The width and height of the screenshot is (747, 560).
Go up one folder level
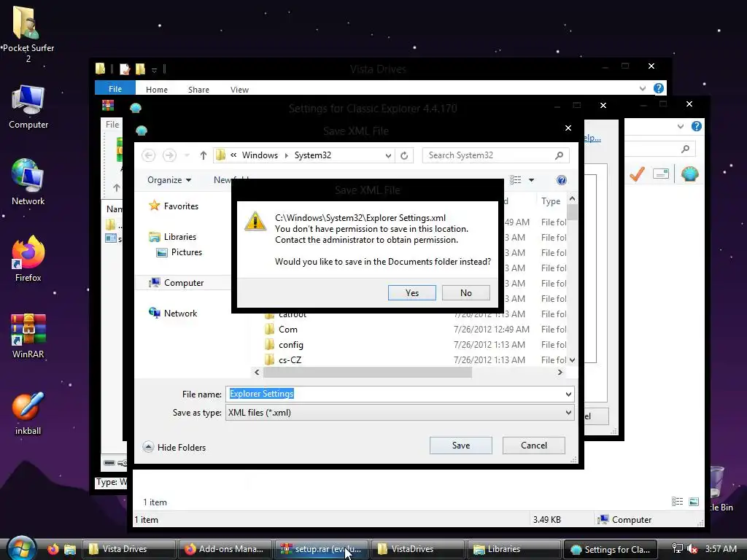pos(203,155)
